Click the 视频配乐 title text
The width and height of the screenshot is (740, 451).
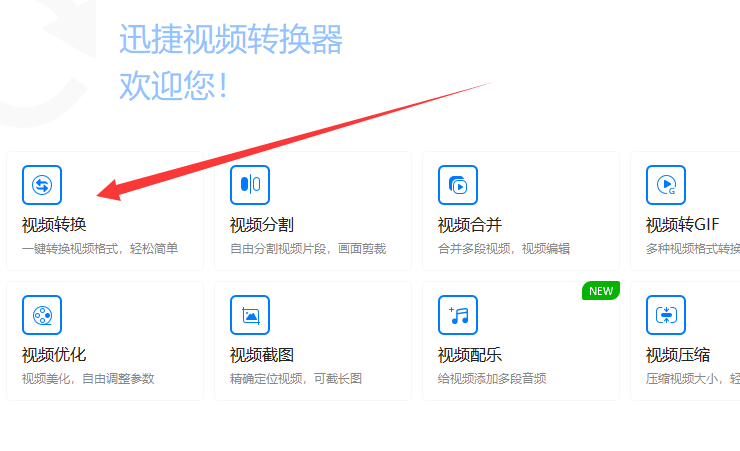[x=470, y=355]
